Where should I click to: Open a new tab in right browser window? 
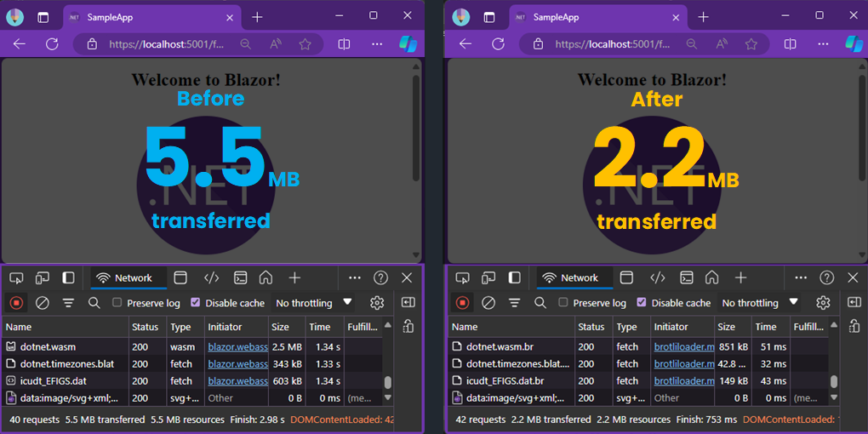point(703,17)
